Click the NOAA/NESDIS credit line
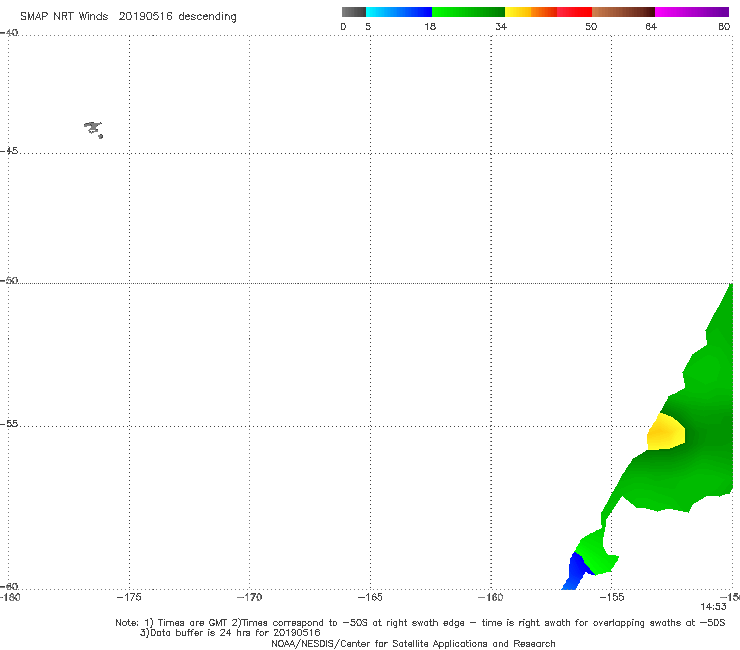This screenshot has height=650, width=740. [x=413, y=644]
